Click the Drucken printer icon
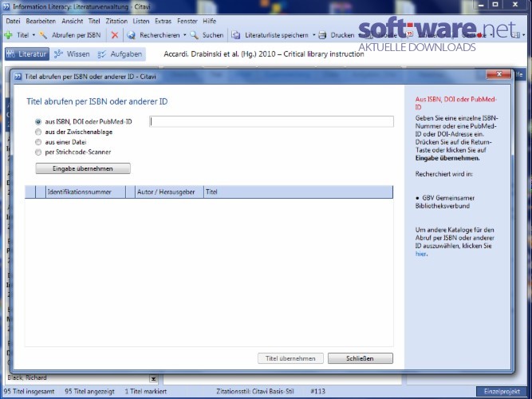This screenshot has width=532, height=399. [x=322, y=35]
